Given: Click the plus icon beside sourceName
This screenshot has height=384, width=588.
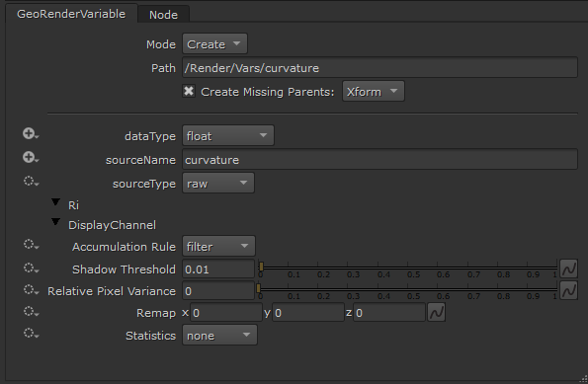Looking at the screenshot, I should click(31, 158).
